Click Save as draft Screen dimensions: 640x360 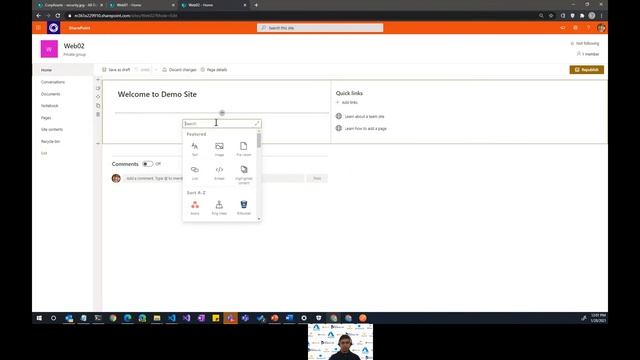point(116,70)
